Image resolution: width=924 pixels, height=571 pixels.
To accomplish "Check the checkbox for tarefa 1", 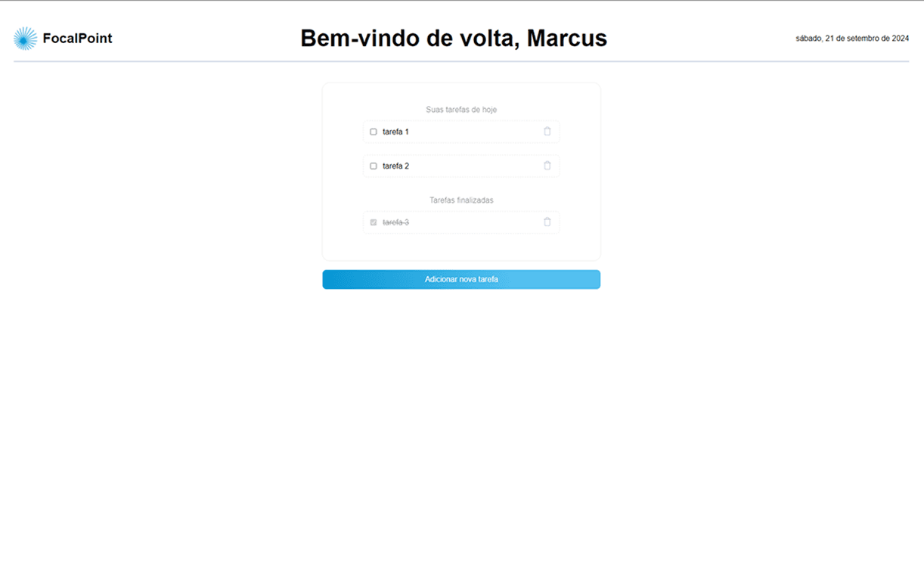I will click(x=373, y=132).
